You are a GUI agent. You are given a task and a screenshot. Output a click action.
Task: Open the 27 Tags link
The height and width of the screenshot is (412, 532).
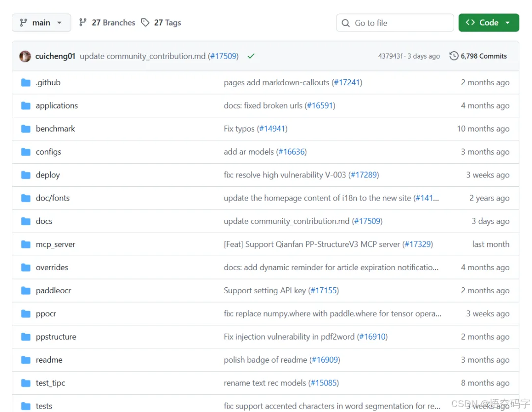[x=167, y=22]
